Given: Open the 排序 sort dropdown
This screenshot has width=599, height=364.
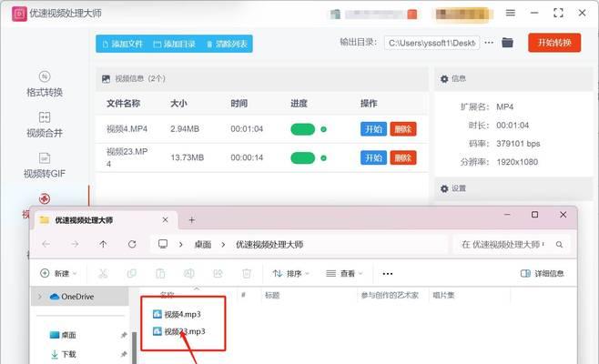Looking at the screenshot, I should (x=290, y=274).
